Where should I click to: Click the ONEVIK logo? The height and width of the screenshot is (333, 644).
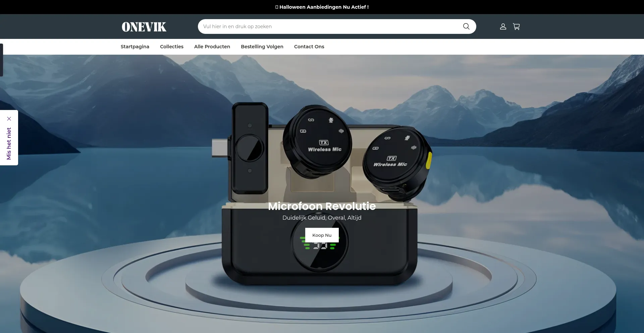pos(144,27)
